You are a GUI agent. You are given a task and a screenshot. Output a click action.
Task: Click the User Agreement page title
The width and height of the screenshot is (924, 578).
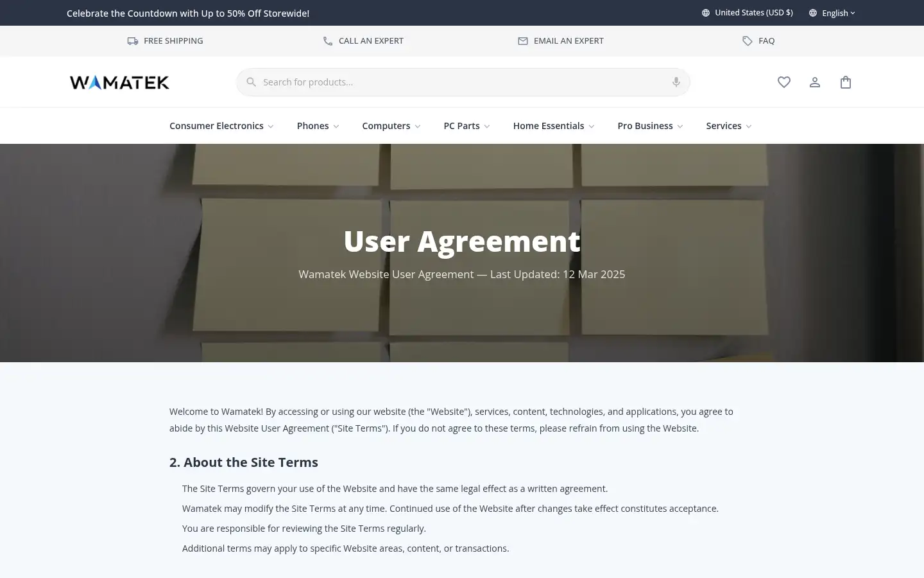(462, 241)
